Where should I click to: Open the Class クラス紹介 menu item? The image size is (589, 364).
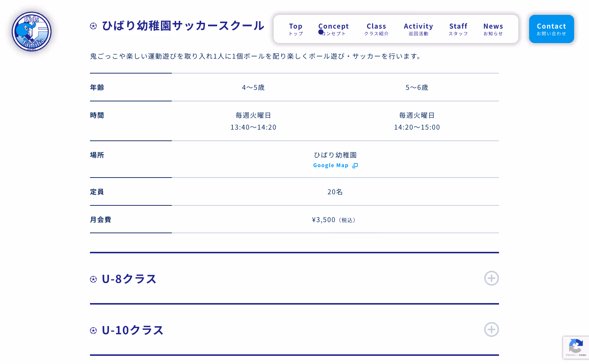tap(376, 29)
